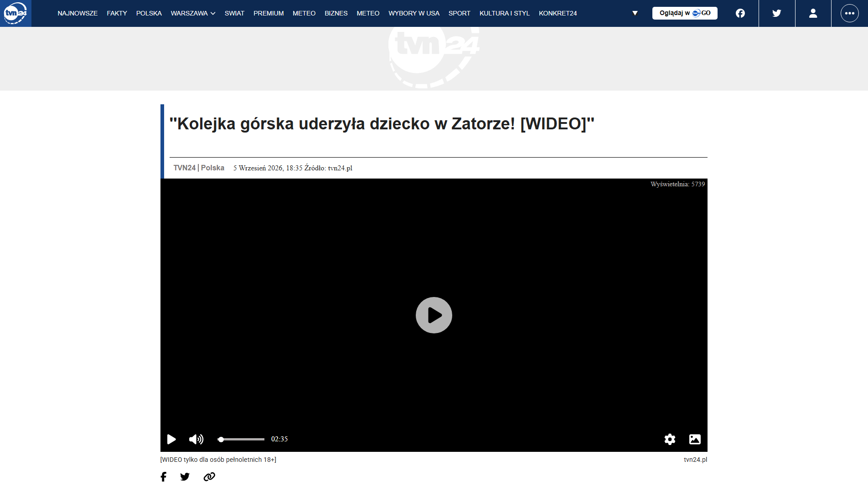Share article on Twitter below video
Viewport: 868px width, 491px height.
(185, 476)
